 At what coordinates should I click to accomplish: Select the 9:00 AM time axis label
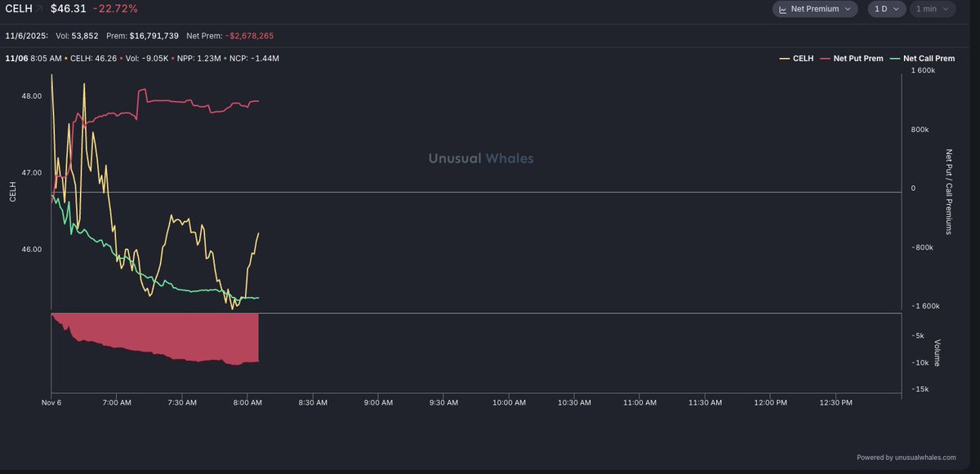(x=379, y=402)
